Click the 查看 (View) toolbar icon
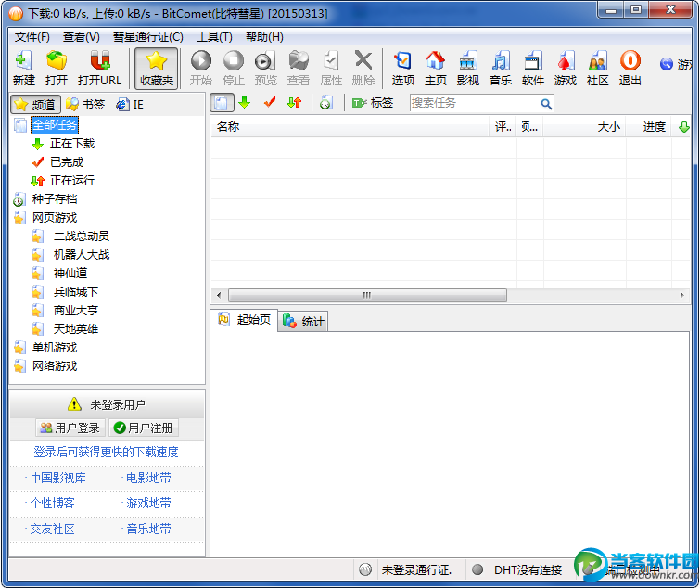Screen dimensions: 700x588 pyautogui.click(x=299, y=69)
